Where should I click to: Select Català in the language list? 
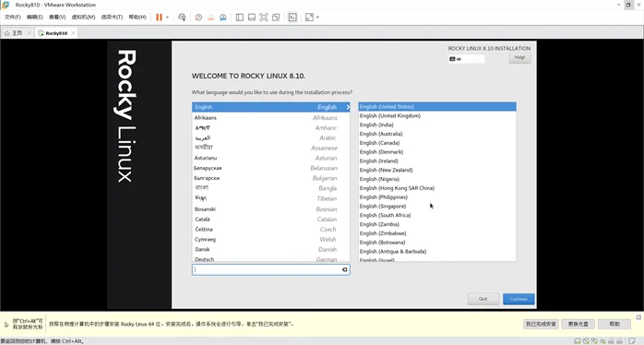(271, 219)
